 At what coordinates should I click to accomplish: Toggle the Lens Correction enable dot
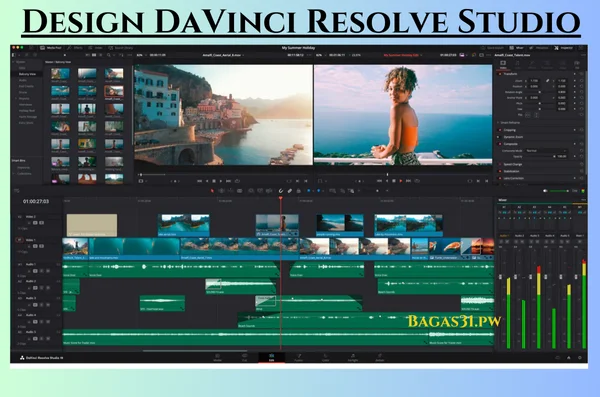pyautogui.click(x=499, y=178)
